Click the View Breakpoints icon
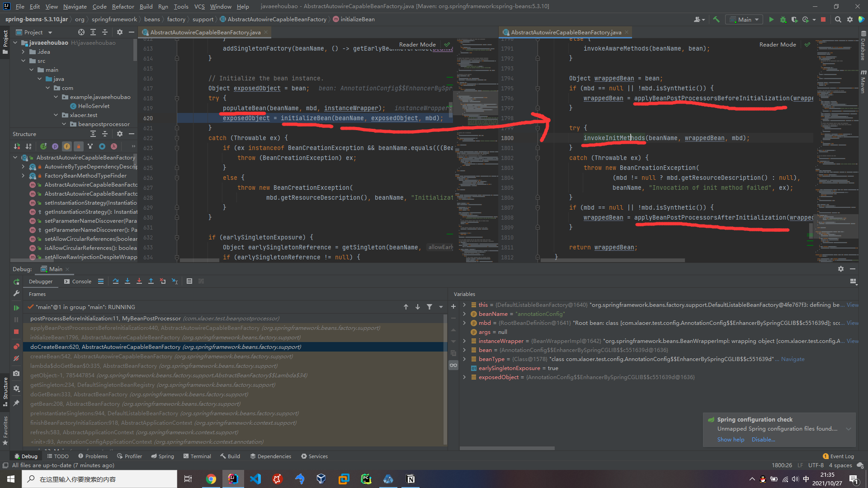 16,347
